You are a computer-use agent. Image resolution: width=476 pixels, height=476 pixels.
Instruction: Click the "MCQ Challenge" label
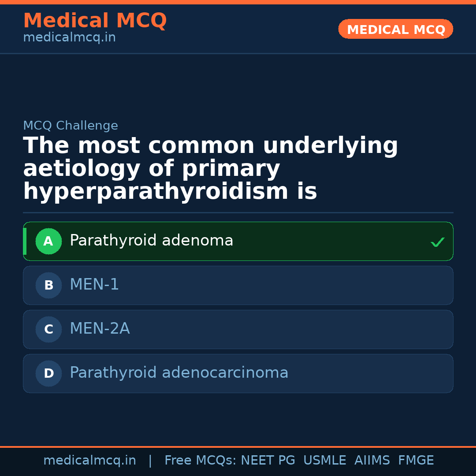point(71,126)
